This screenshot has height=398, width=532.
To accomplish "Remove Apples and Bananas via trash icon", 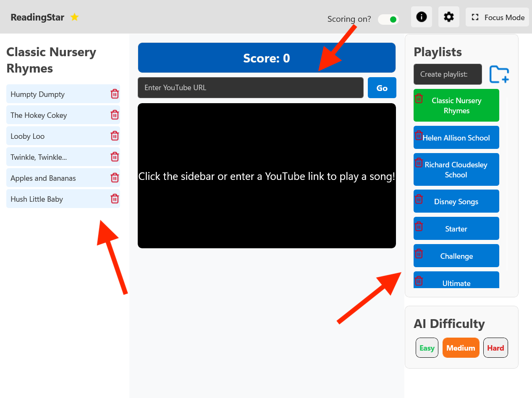I will (x=115, y=178).
